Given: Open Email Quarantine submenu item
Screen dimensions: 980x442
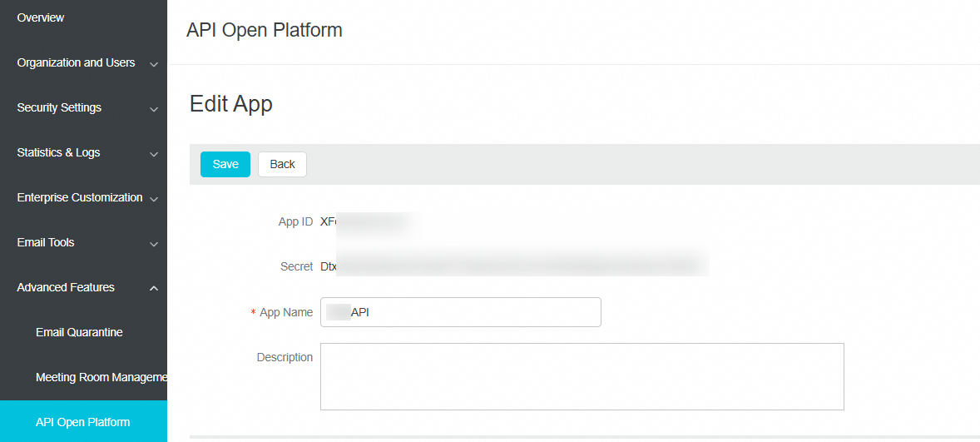Looking at the screenshot, I should (79, 333).
